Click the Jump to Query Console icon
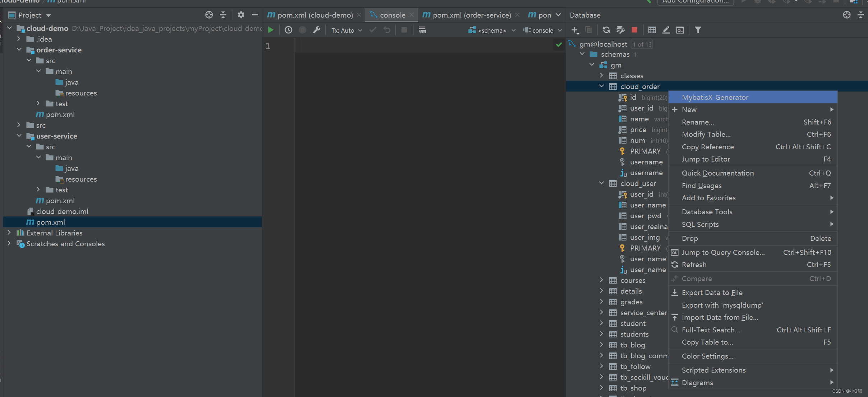This screenshot has width=868, height=397. (x=680, y=30)
